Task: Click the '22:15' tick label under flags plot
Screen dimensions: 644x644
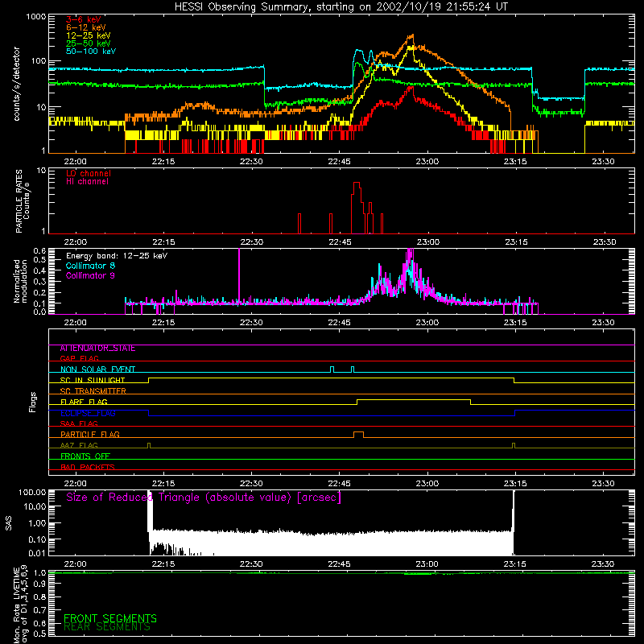Action: click(x=163, y=484)
